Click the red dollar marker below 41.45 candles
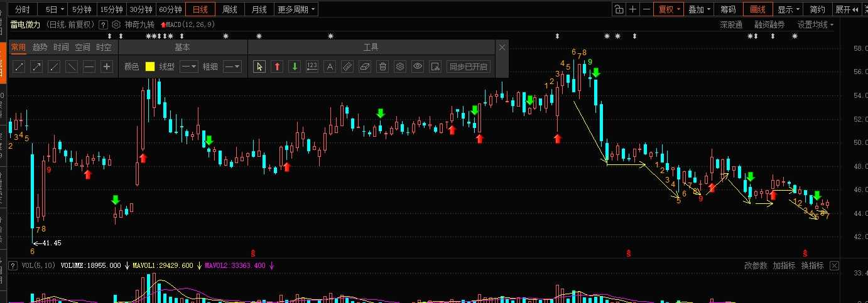 click(x=253, y=253)
